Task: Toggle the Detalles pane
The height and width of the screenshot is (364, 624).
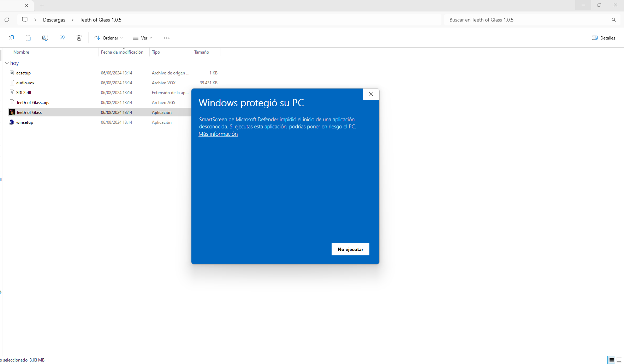Action: tap(604, 38)
